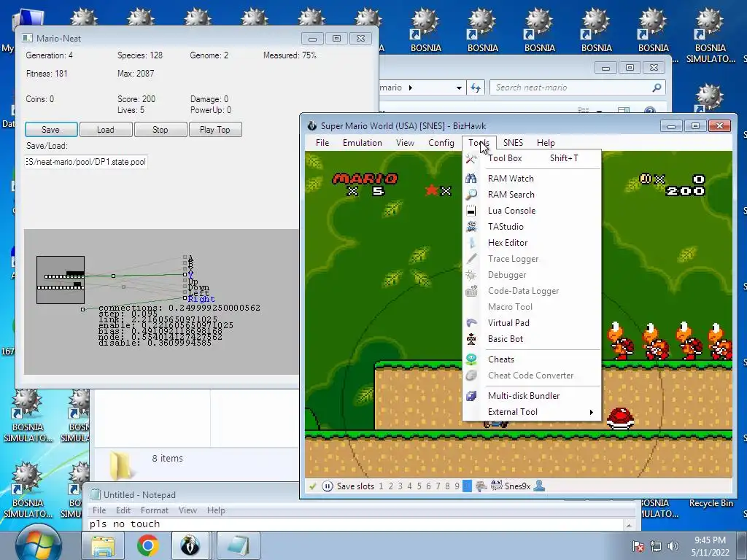Screen dimensions: 747x560
Task: Open BizHawk SNES menu
Action: point(513,143)
